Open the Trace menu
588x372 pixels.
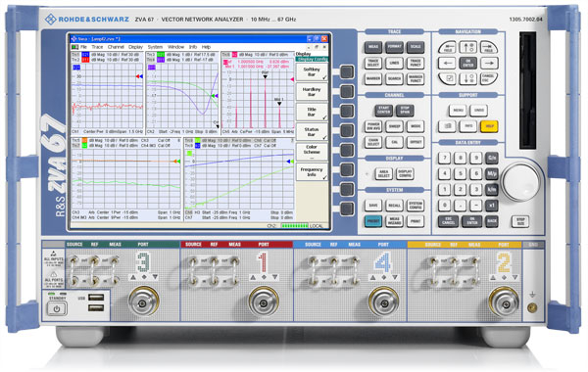click(97, 47)
